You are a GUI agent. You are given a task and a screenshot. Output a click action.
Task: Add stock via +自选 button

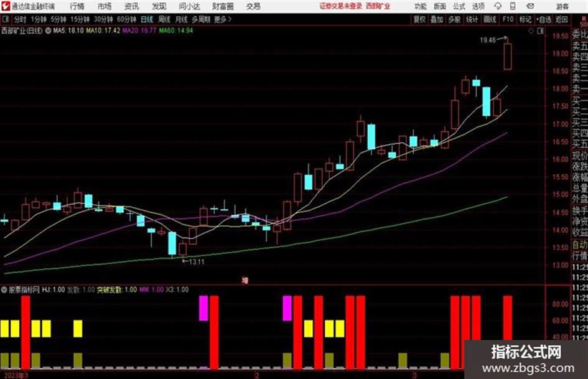(544, 19)
